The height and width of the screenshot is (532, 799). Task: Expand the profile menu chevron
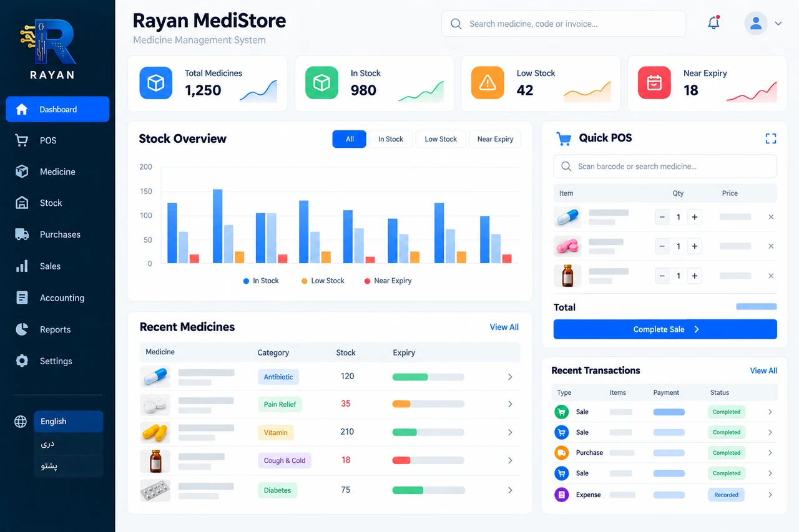778,24
